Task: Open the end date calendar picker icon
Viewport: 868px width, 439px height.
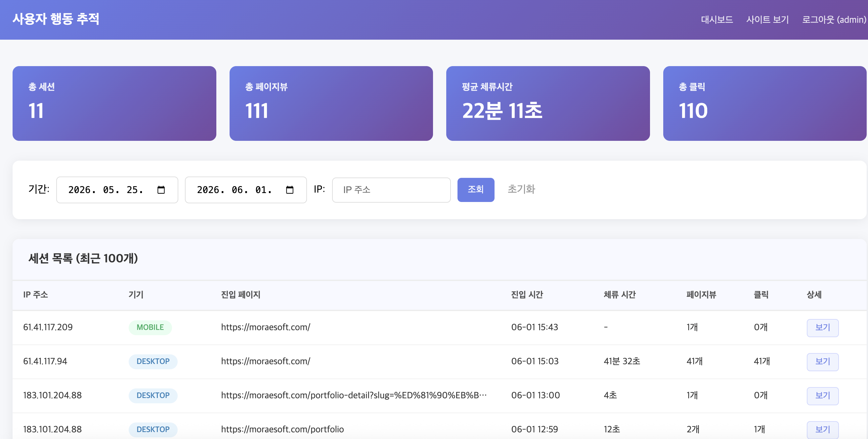Action: tap(290, 190)
